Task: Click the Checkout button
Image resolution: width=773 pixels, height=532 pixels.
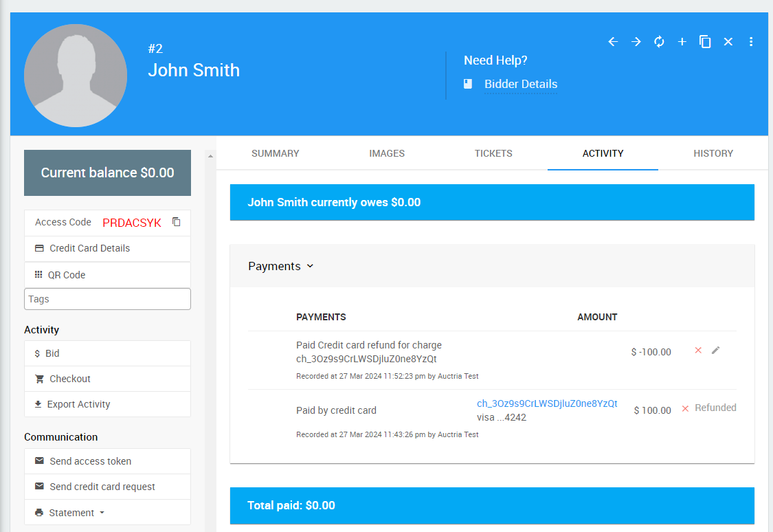Action: (69, 379)
